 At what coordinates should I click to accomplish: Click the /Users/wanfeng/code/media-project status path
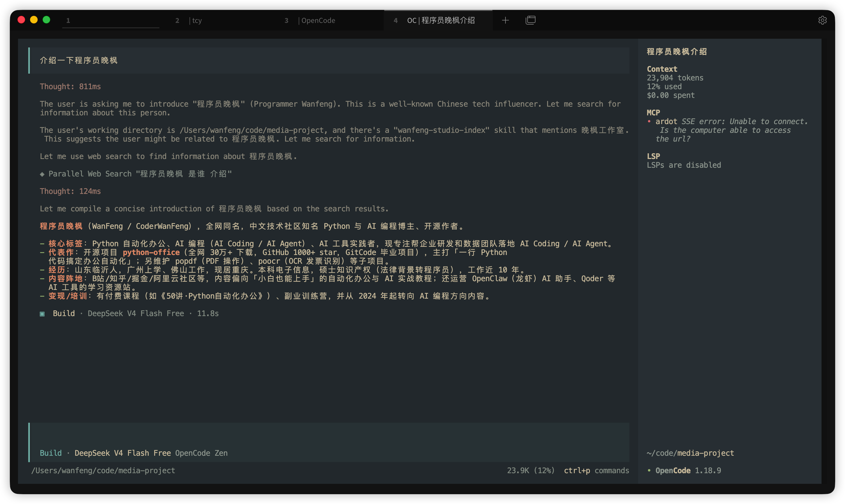click(103, 470)
